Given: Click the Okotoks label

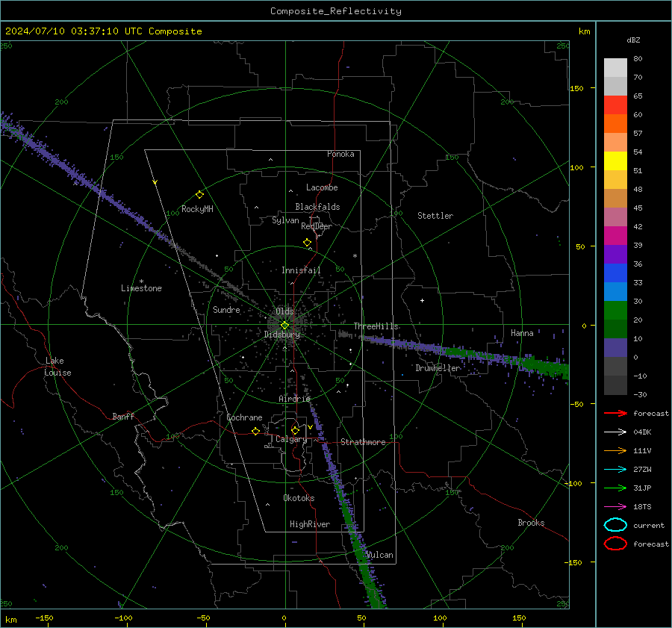Looking at the screenshot, I should [x=299, y=498].
